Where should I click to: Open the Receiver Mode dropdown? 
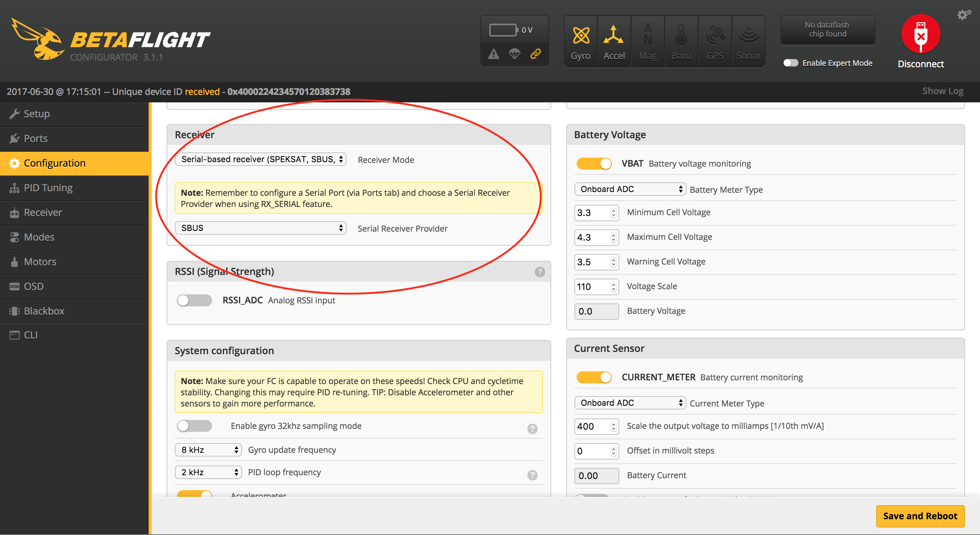point(261,159)
